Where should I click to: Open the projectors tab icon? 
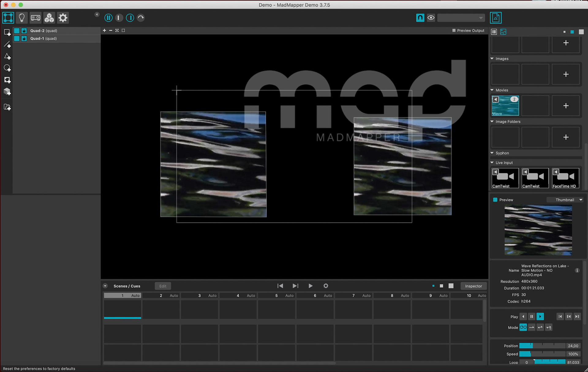point(35,18)
